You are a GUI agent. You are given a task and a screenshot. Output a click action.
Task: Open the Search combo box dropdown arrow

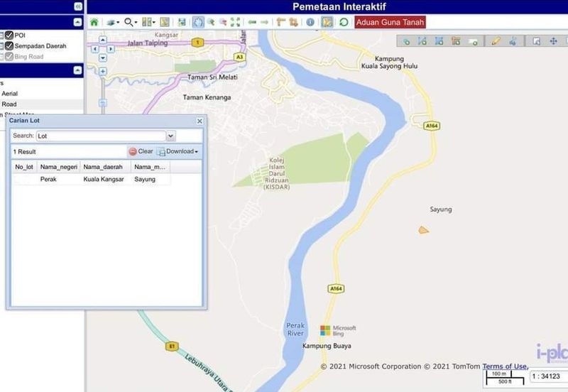(170, 136)
